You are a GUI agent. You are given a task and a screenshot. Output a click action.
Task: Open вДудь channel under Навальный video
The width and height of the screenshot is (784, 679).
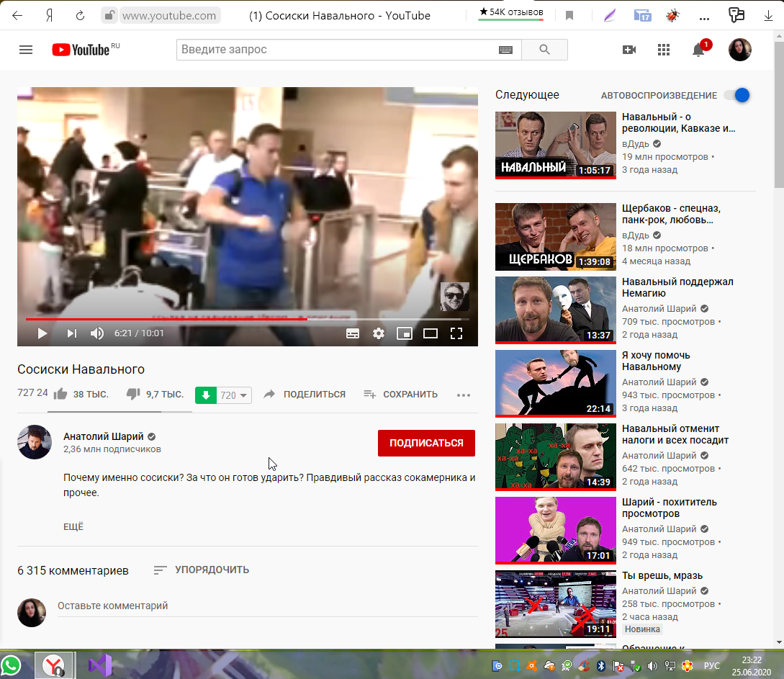636,144
